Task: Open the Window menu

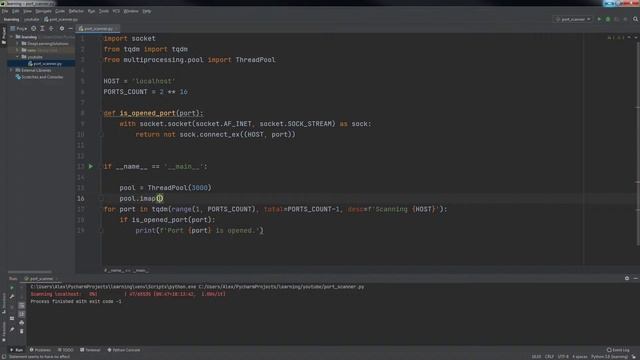Action: tap(131, 11)
